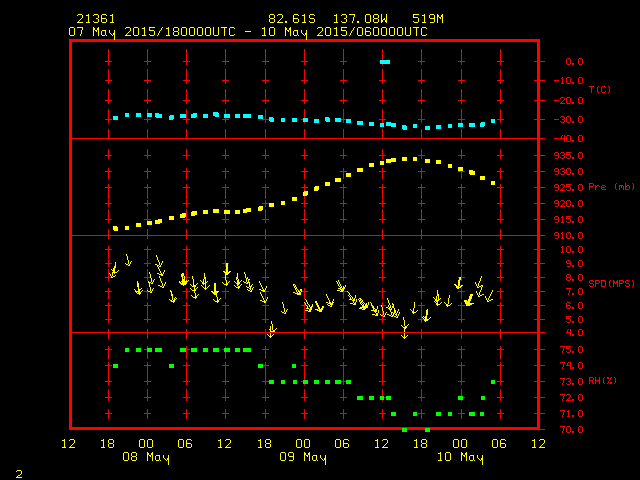The width and height of the screenshot is (640, 480).
Task: Click the "73.0" humidity axis value
Action: coord(571,382)
